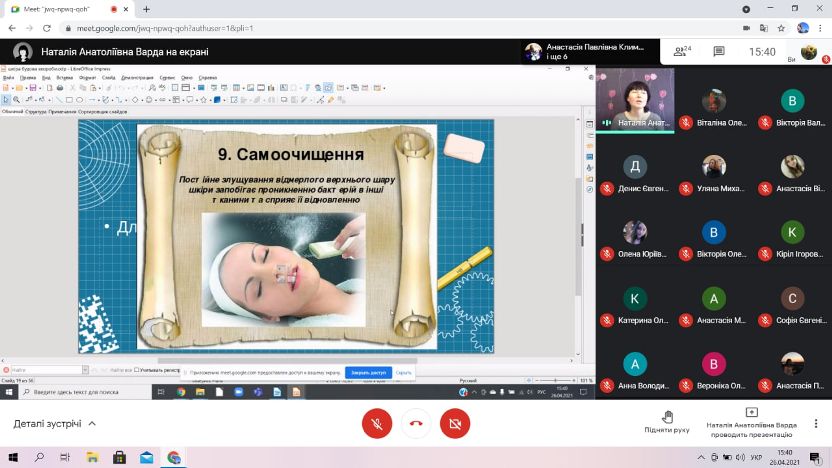Open the participants list icon
The width and height of the screenshot is (832, 468).
[682, 51]
